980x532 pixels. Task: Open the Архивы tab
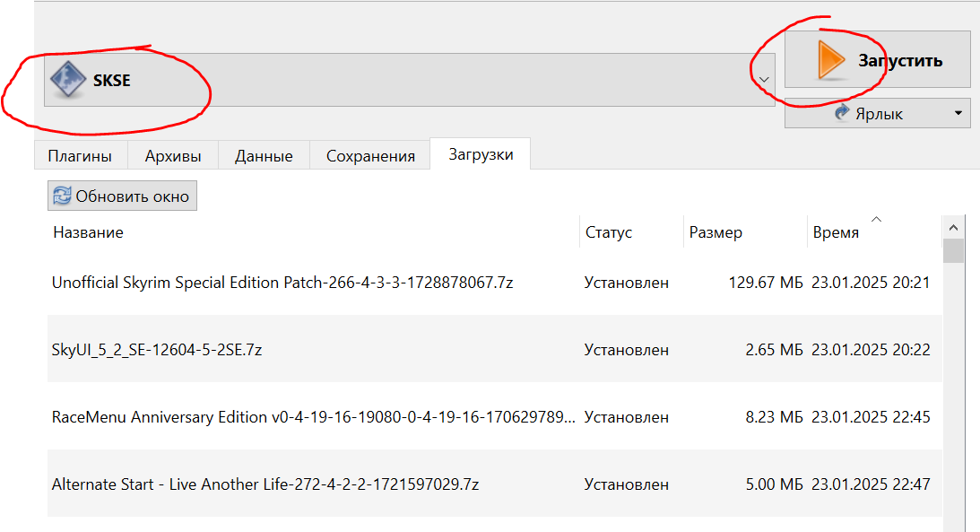[x=173, y=155]
